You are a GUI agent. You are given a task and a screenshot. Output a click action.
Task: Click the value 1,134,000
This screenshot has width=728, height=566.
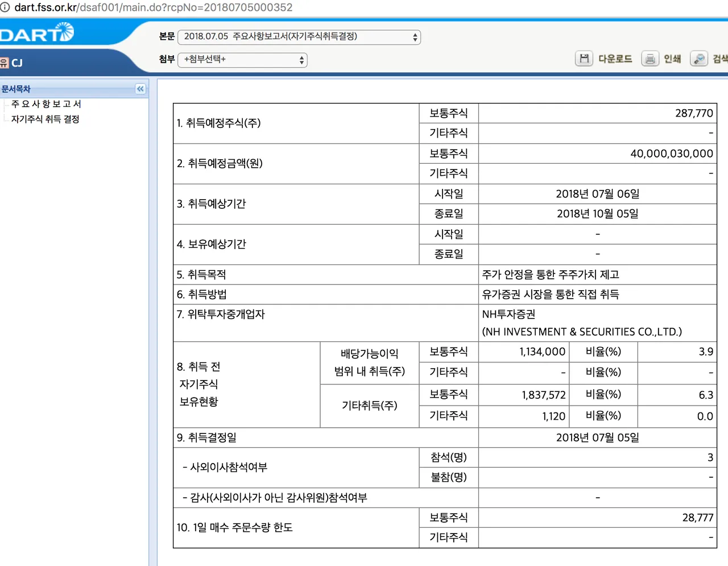coord(543,352)
